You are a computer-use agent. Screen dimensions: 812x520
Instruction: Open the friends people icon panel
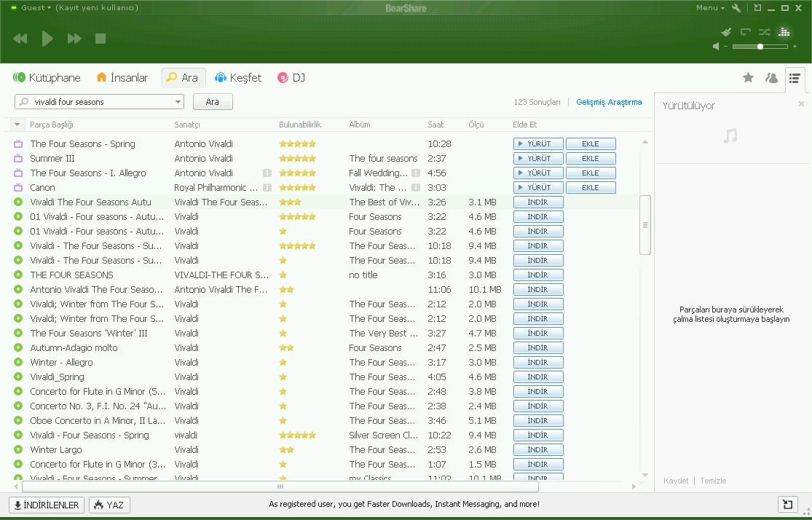click(772, 78)
